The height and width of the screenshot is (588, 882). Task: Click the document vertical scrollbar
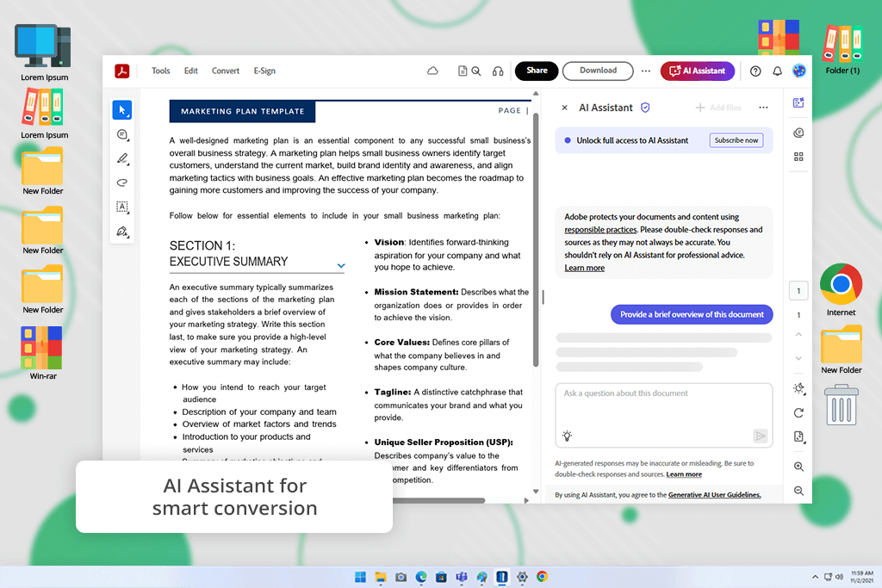[x=536, y=240]
